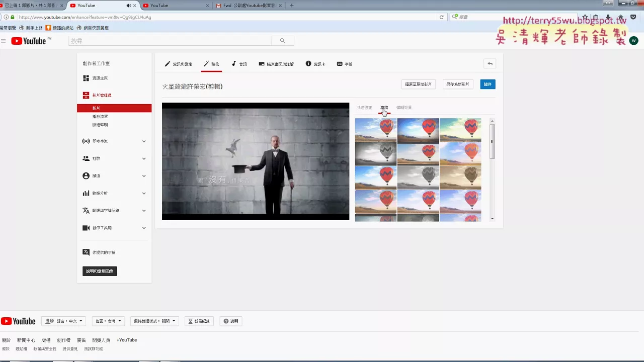Expand the 即時串流 section chevron
The width and height of the screenshot is (644, 362).
(144, 141)
